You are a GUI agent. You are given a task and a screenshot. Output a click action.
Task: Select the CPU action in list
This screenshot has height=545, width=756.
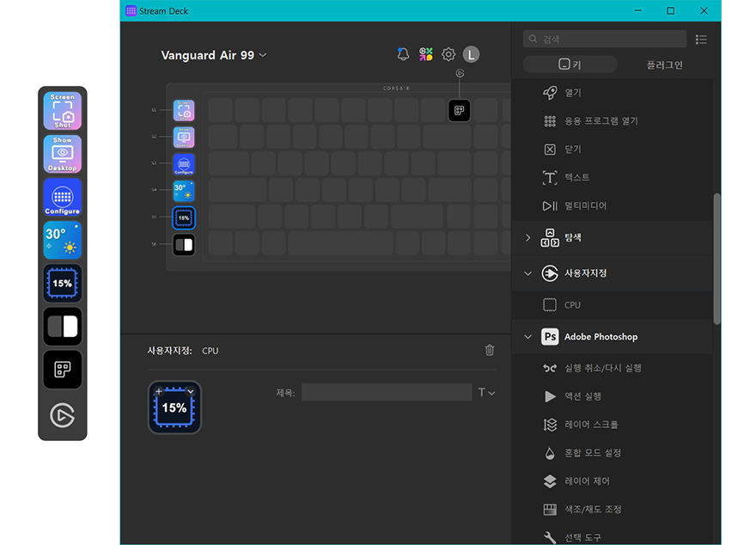(613, 305)
